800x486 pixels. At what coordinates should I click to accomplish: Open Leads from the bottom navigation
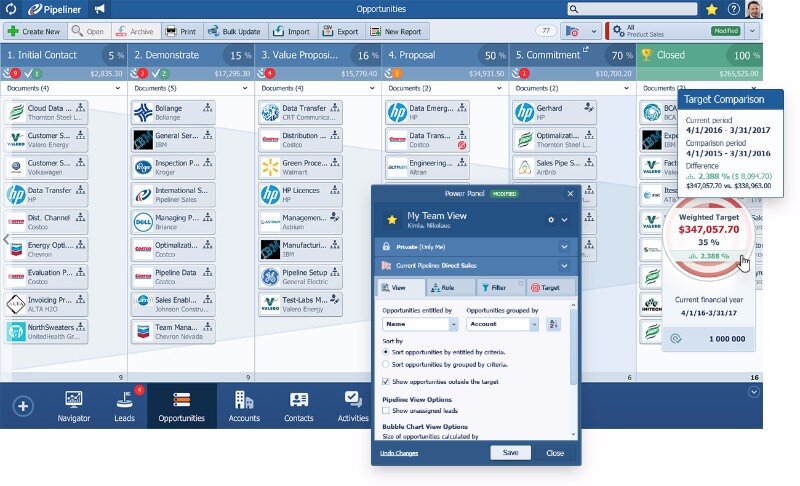[x=124, y=405]
